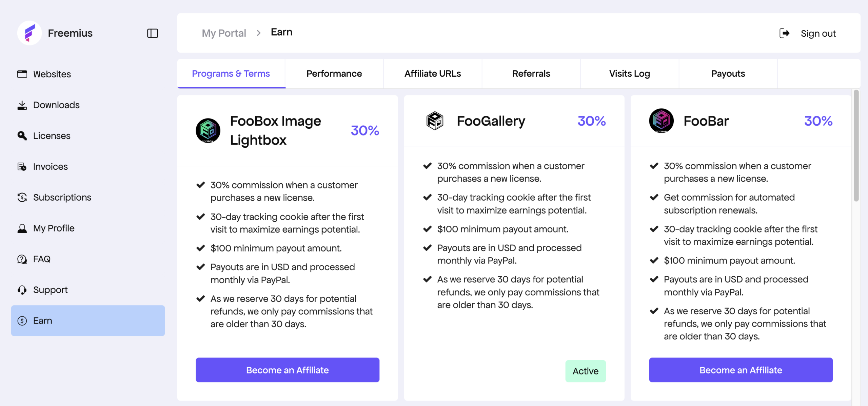
Task: Click the My Portal breadcrumb link
Action: [224, 33]
